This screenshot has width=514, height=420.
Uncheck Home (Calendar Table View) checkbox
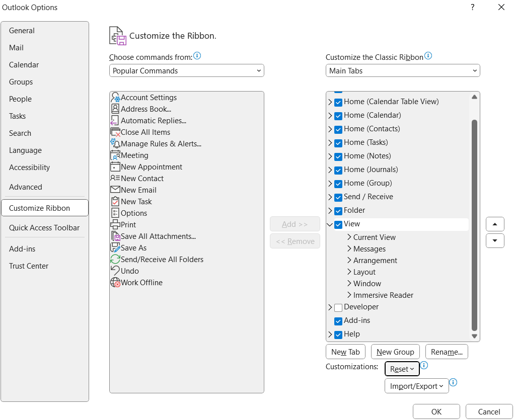(x=338, y=102)
